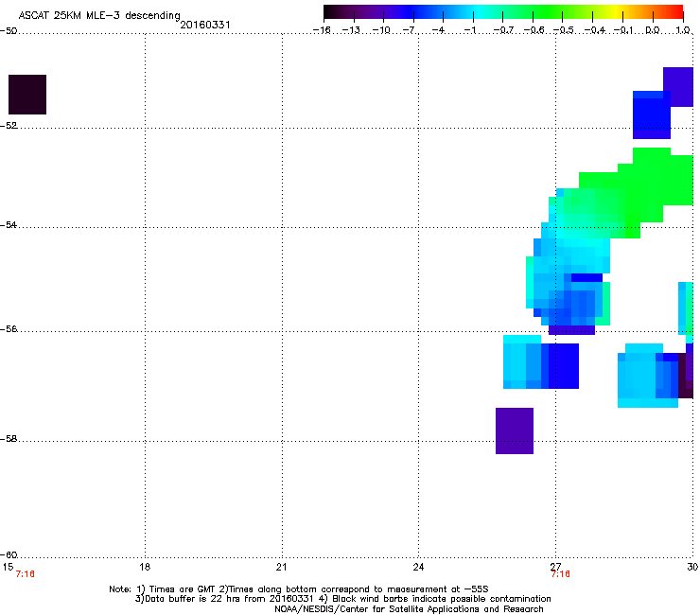Click the '-0.5' color scale label
This screenshot has height=615, width=700.
tap(564, 30)
